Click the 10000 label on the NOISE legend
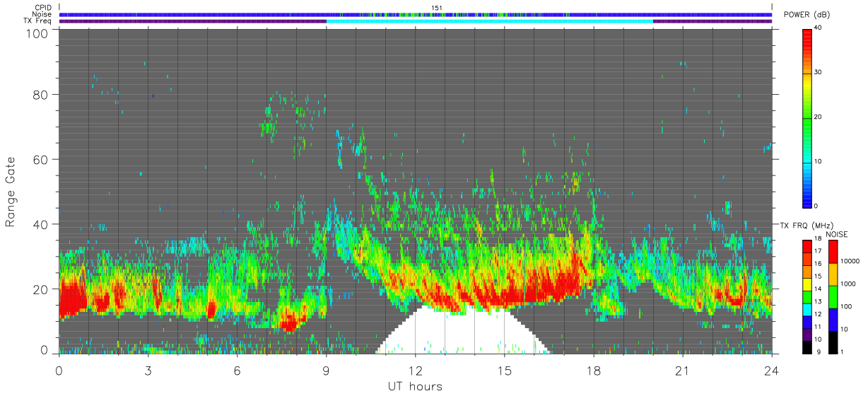 point(849,261)
